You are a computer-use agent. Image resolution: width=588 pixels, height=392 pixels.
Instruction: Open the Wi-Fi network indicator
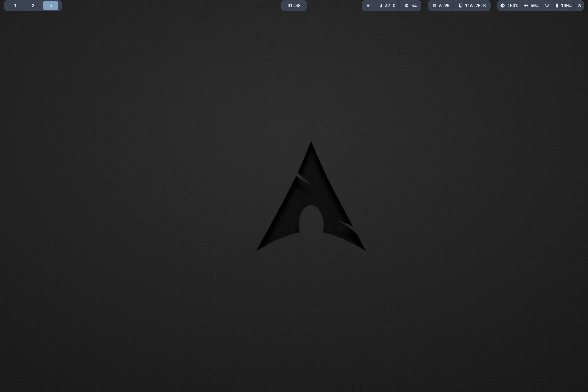coord(547,5)
